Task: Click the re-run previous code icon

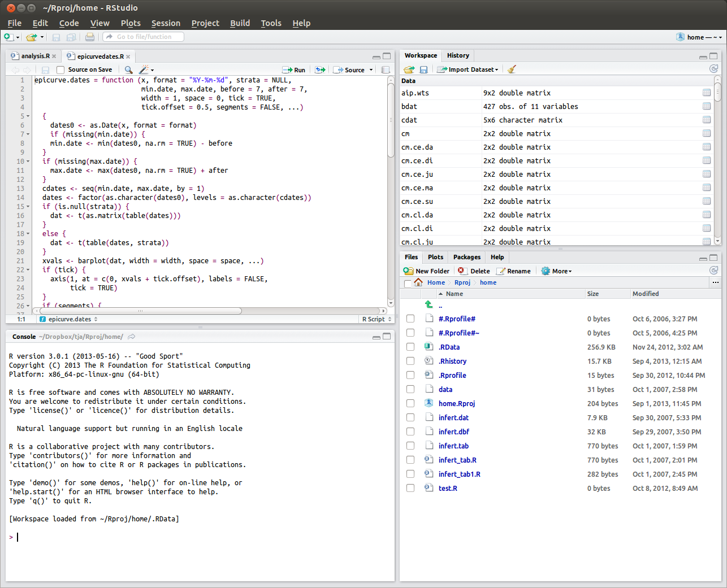Action: pos(320,70)
